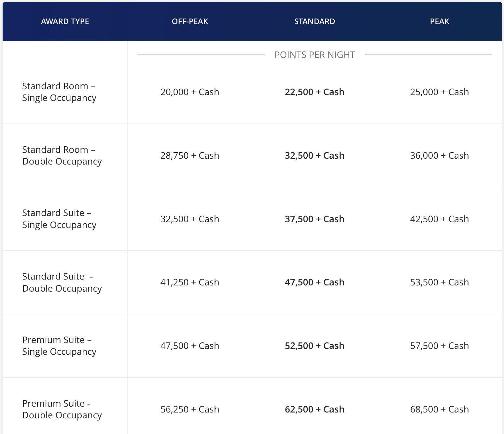Click the 41,250 + Cash off-peak value

click(x=190, y=282)
